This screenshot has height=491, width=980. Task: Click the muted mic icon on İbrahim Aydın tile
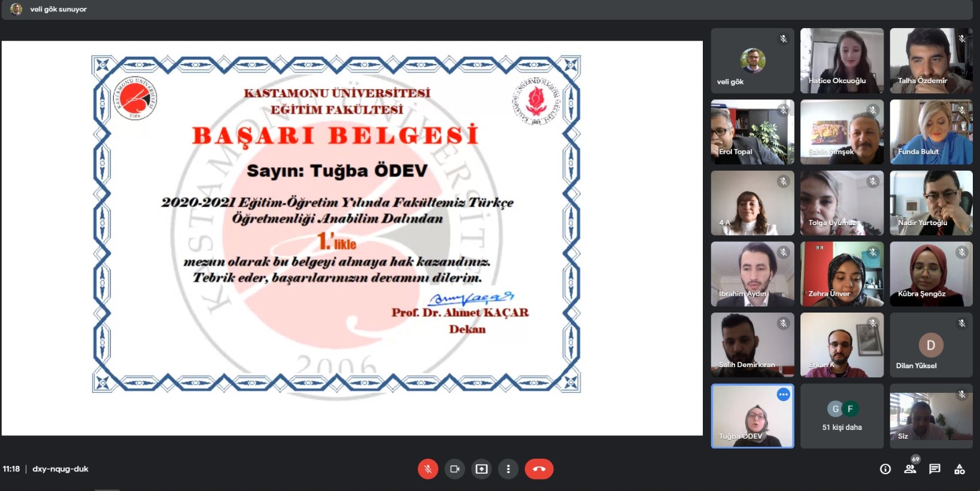click(783, 253)
